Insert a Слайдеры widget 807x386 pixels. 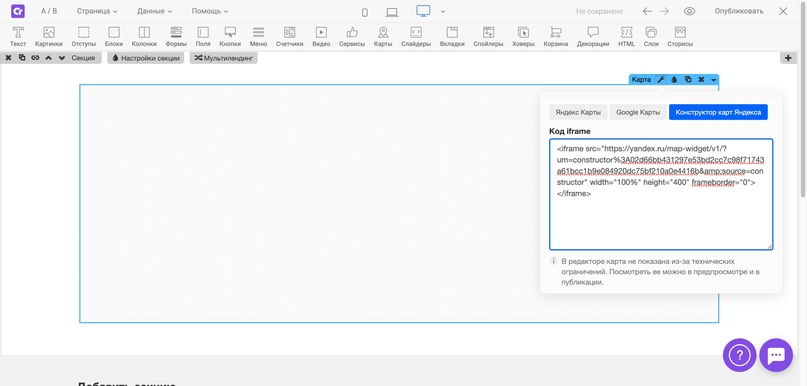tap(416, 37)
